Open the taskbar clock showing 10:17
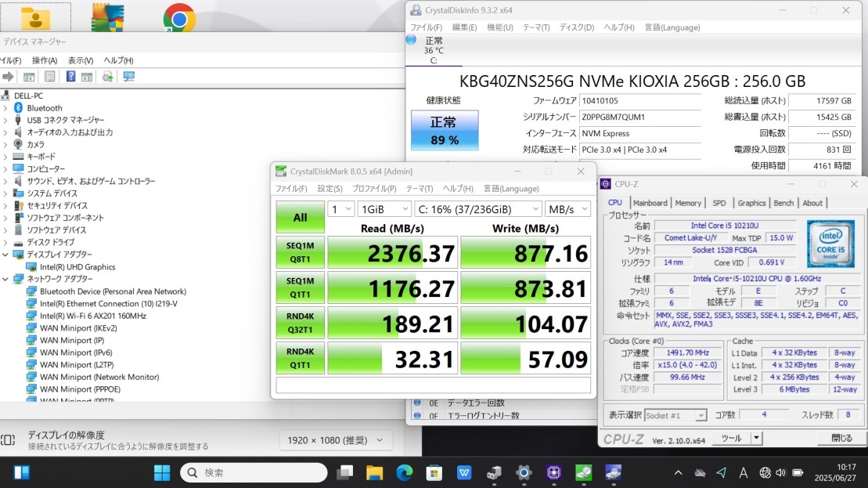Image resolution: width=868 pixels, height=488 pixels. 835,472
